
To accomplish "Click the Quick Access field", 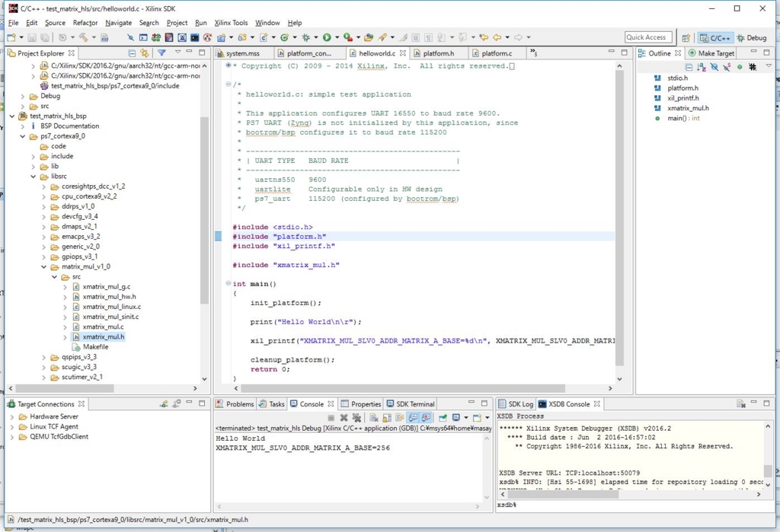I will click(x=648, y=37).
